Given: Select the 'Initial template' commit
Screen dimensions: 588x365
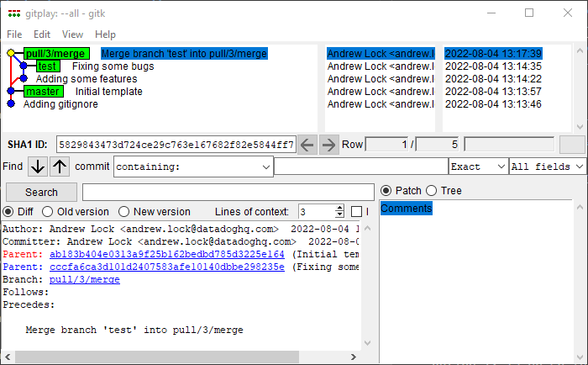Looking at the screenshot, I should pos(108,92).
